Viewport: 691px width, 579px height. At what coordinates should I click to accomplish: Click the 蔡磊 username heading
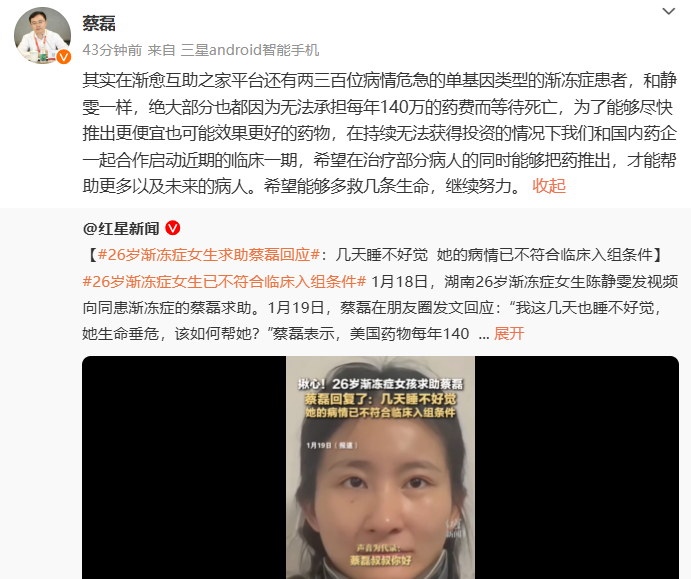click(x=99, y=23)
